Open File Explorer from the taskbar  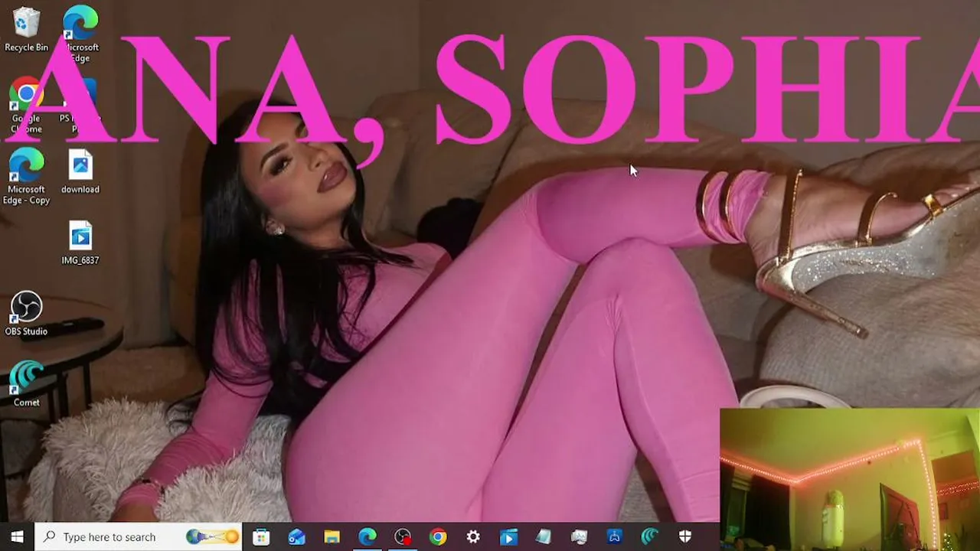pyautogui.click(x=332, y=537)
